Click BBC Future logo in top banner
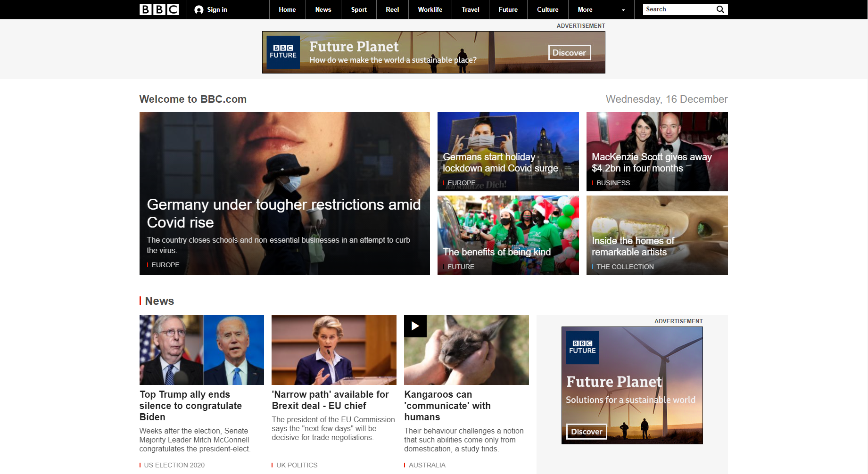Image resolution: width=868 pixels, height=474 pixels. pos(283,52)
